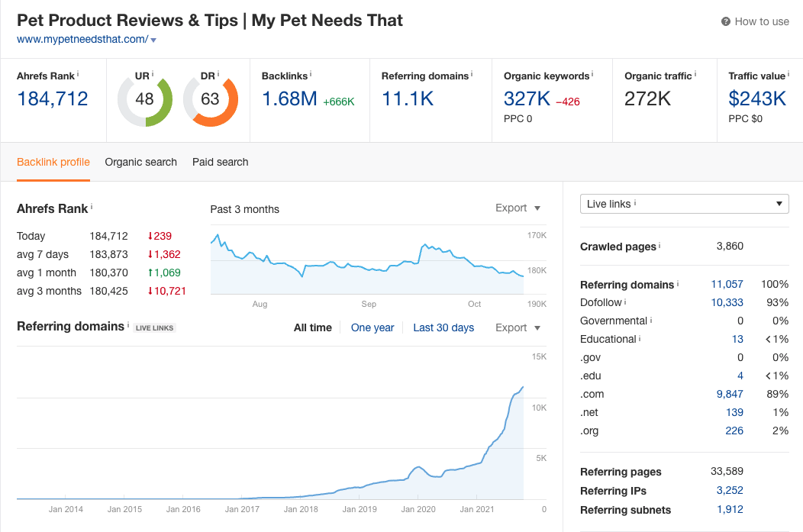The width and height of the screenshot is (803, 532).
Task: Click info icon inside Live links dropdown
Action: (x=635, y=203)
